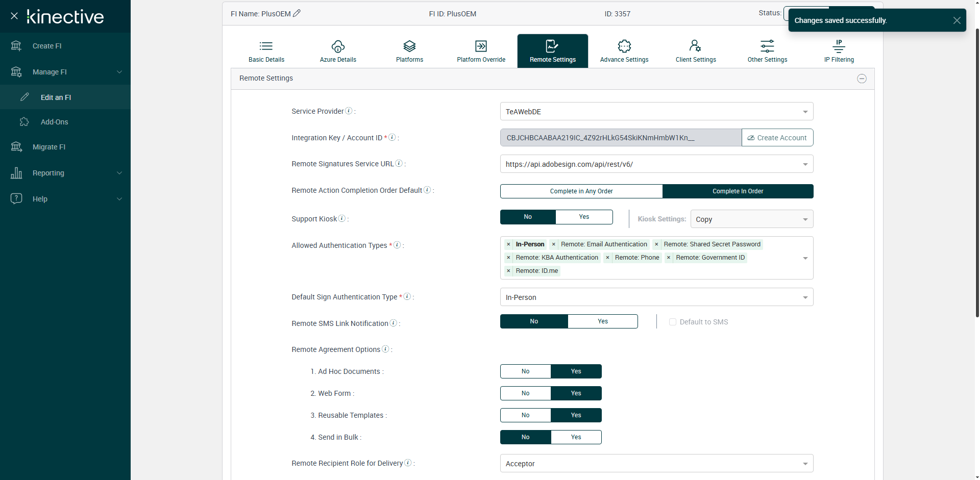980x480 pixels.
Task: Open the Client Settings user icon
Action: tap(695, 46)
